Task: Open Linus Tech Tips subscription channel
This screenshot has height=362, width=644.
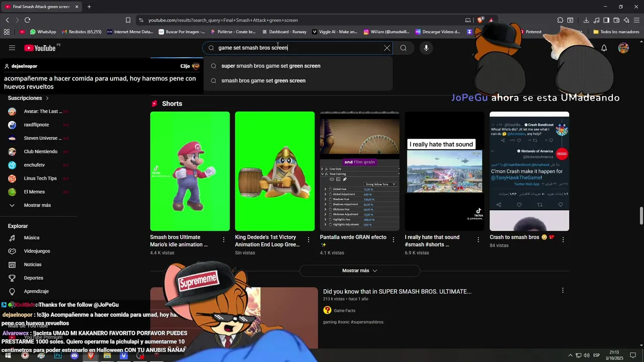Action: pos(38,178)
